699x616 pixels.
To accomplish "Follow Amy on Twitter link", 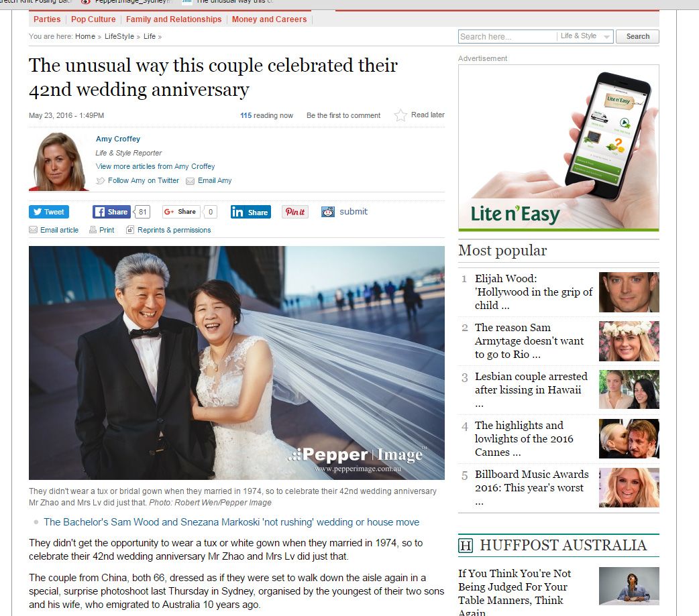I will (x=143, y=180).
